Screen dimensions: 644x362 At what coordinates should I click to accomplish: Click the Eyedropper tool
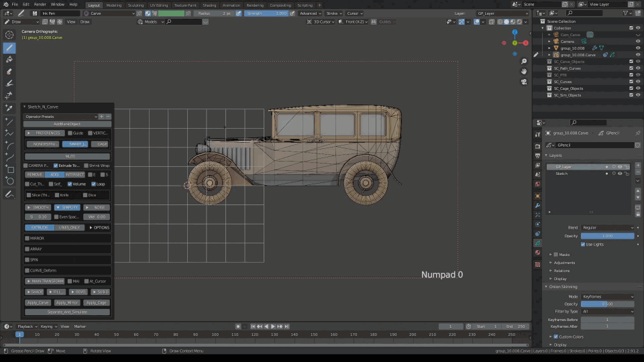[9, 108]
